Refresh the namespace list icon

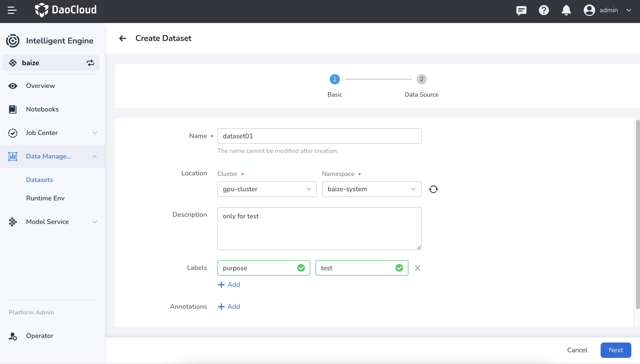pos(433,189)
